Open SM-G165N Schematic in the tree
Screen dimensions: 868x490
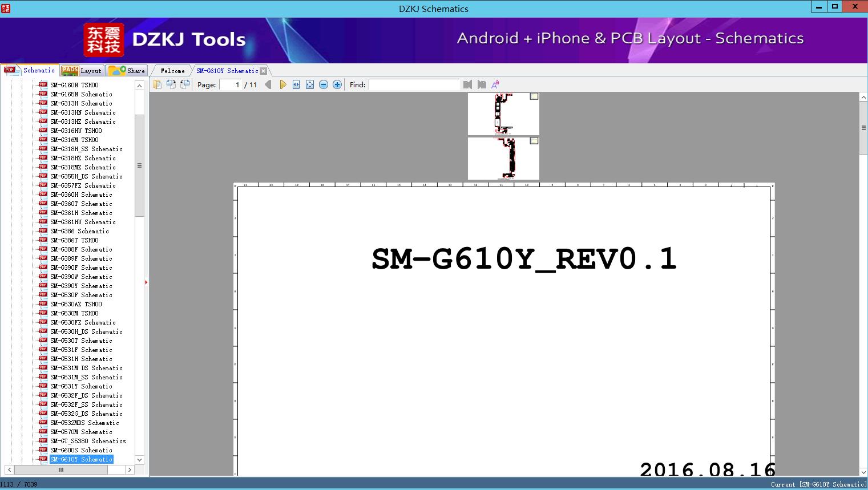(x=81, y=94)
